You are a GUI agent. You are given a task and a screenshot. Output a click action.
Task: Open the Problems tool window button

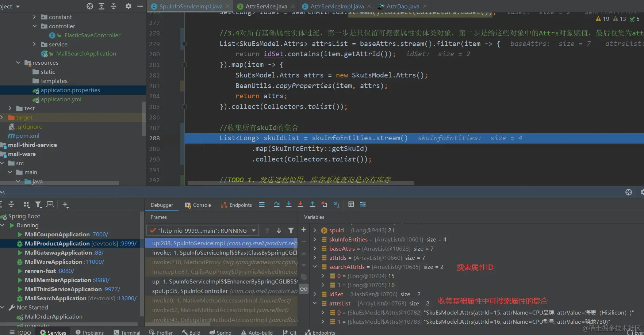(x=89, y=332)
